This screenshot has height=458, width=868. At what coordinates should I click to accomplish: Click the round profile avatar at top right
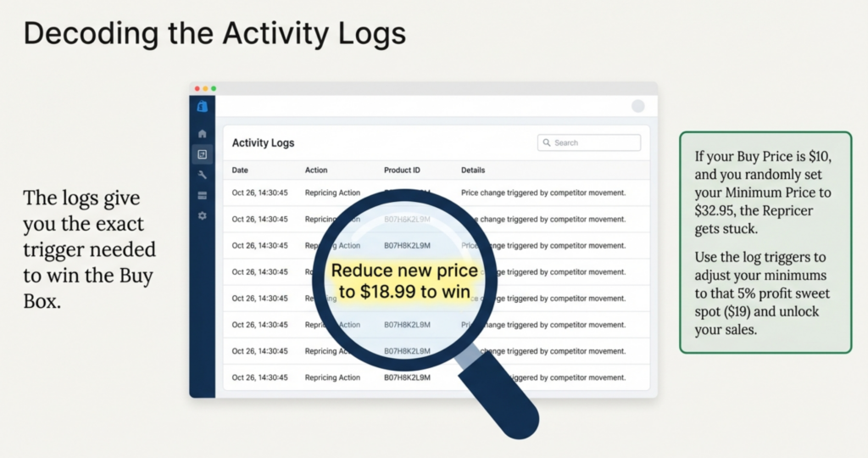[x=638, y=106]
